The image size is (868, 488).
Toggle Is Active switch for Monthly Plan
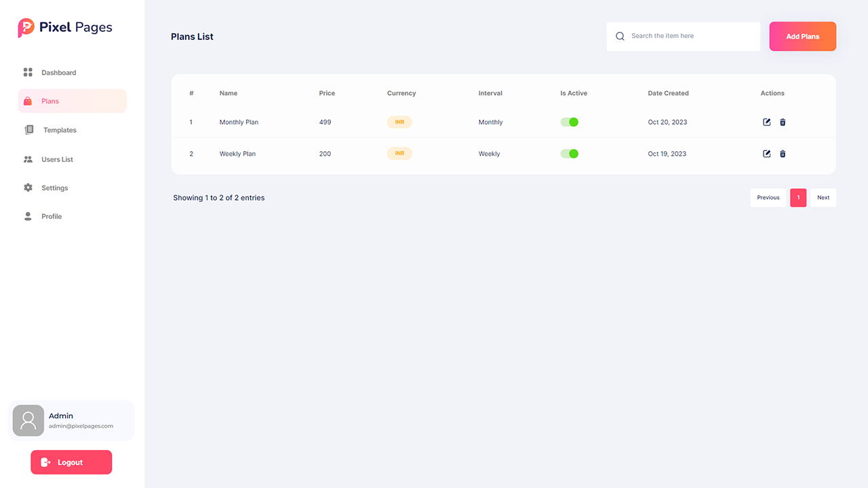[569, 122]
